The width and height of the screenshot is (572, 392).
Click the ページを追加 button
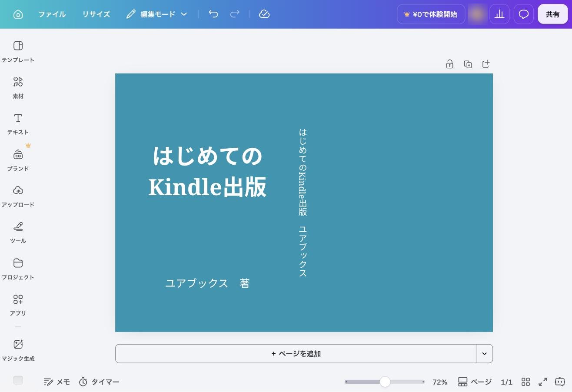click(296, 354)
